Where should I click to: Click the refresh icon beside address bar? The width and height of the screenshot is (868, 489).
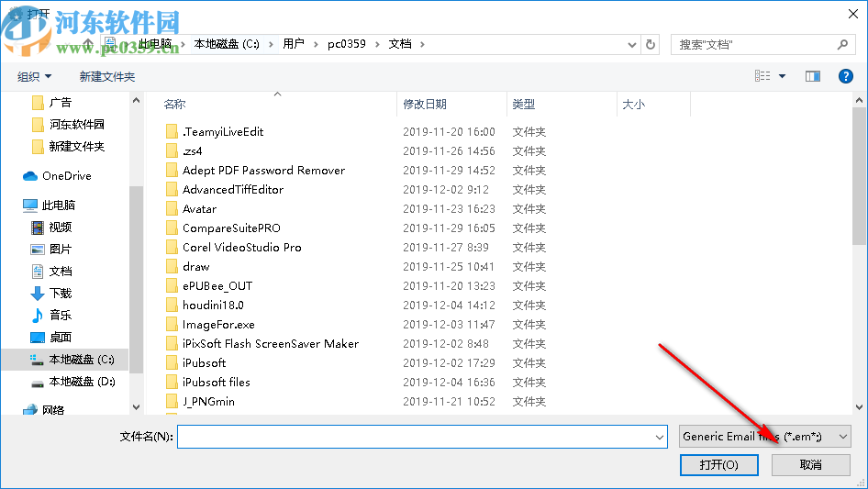pyautogui.click(x=651, y=44)
